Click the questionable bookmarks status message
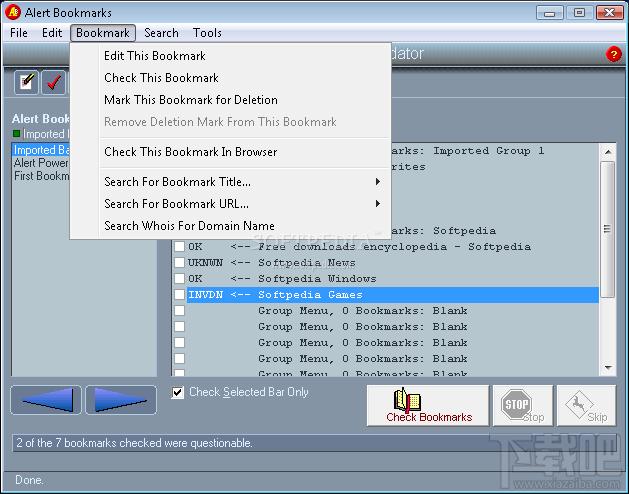Screen dimensions: 629x494 134,443
